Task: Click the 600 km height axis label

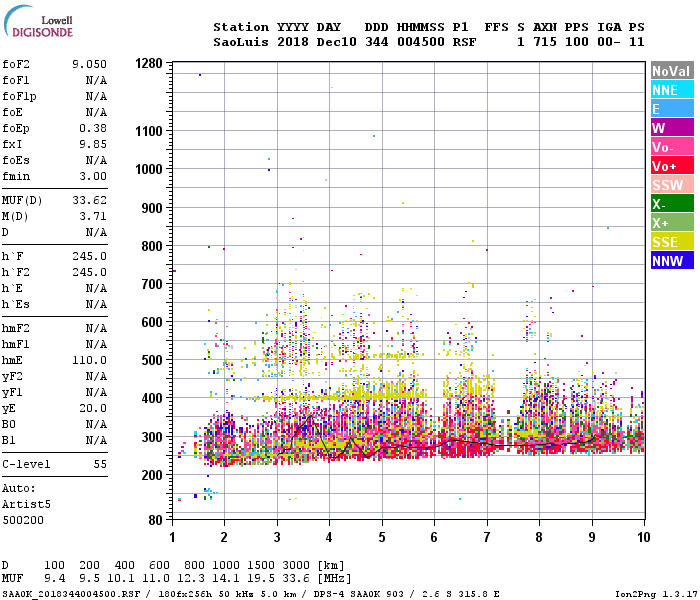Action: pyautogui.click(x=152, y=322)
